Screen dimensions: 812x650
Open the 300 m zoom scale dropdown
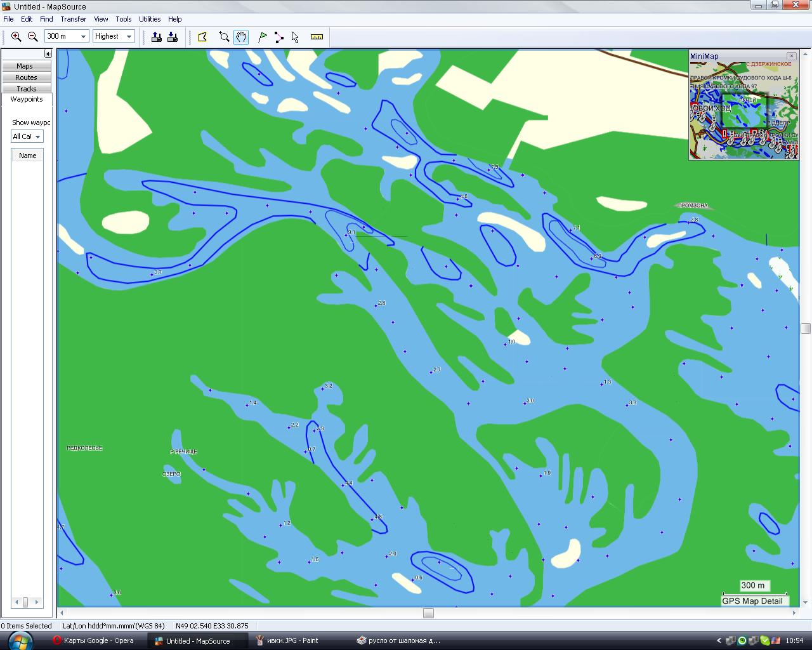point(83,37)
